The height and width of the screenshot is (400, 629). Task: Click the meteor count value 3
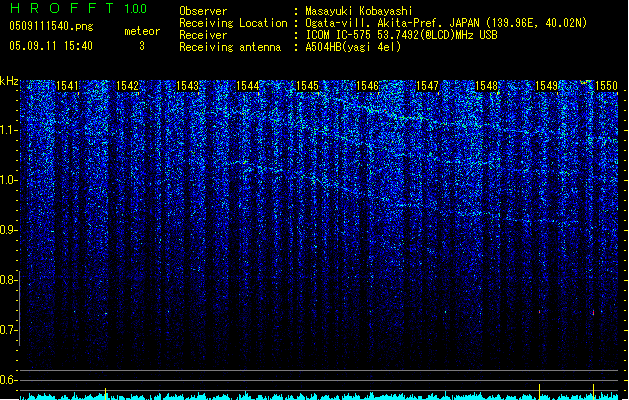[x=142, y=46]
